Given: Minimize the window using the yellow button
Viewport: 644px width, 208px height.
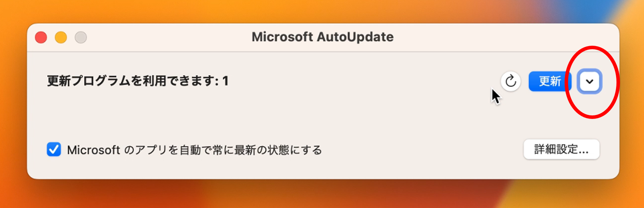Looking at the screenshot, I should 61,38.
